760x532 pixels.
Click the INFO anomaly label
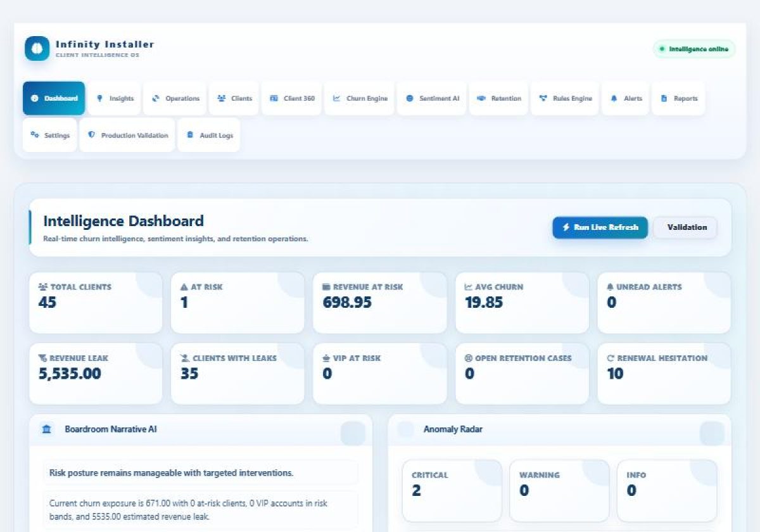[636, 475]
